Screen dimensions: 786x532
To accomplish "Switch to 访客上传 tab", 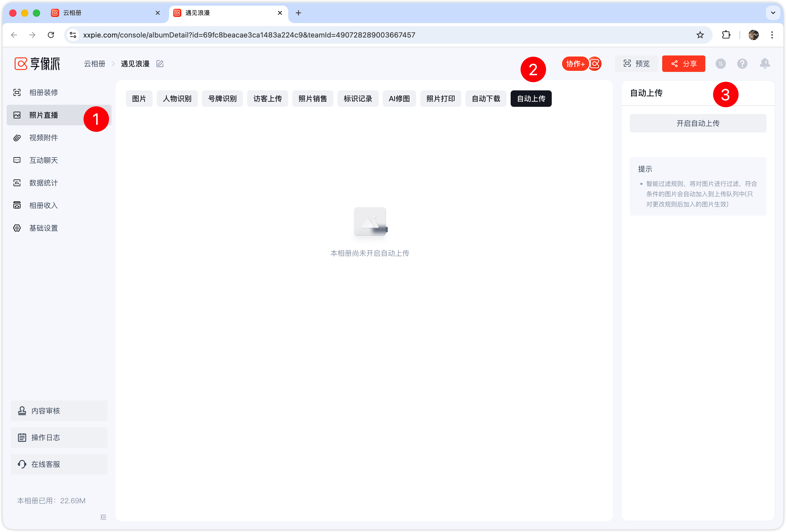I will 268,98.
